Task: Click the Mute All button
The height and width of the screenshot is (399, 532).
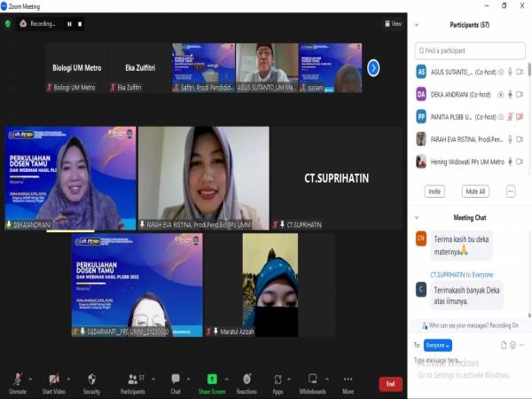Action: pos(475,192)
